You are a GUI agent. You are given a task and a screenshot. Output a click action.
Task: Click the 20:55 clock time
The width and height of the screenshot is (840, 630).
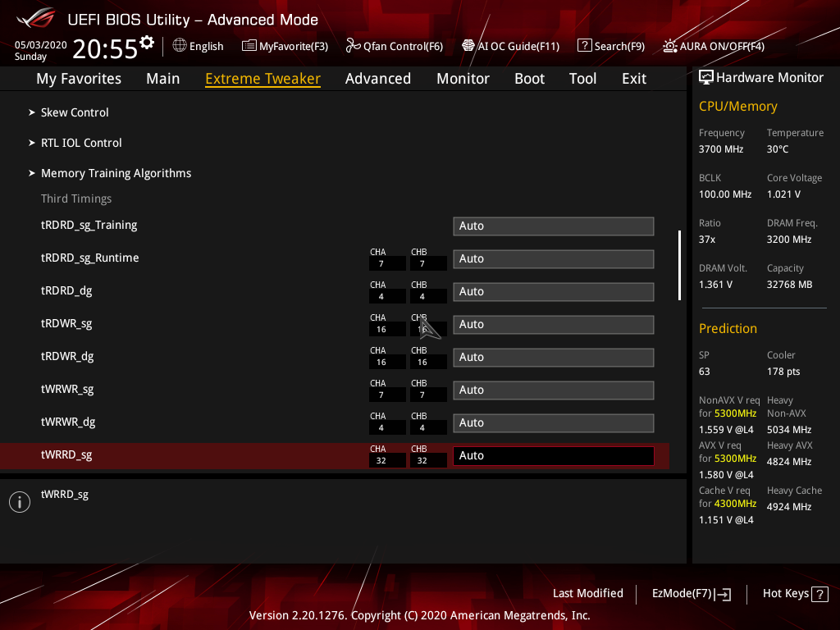105,49
